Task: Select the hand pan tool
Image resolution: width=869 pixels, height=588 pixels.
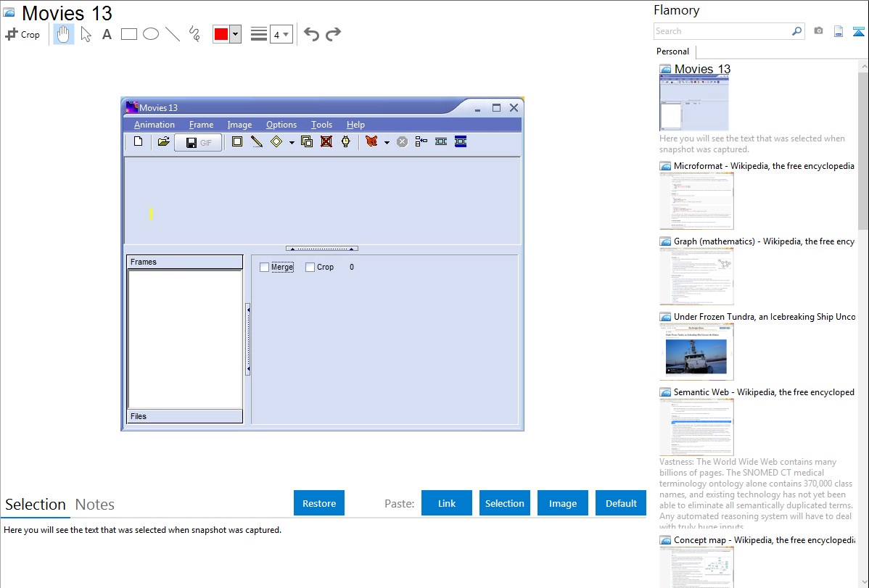Action: (64, 34)
